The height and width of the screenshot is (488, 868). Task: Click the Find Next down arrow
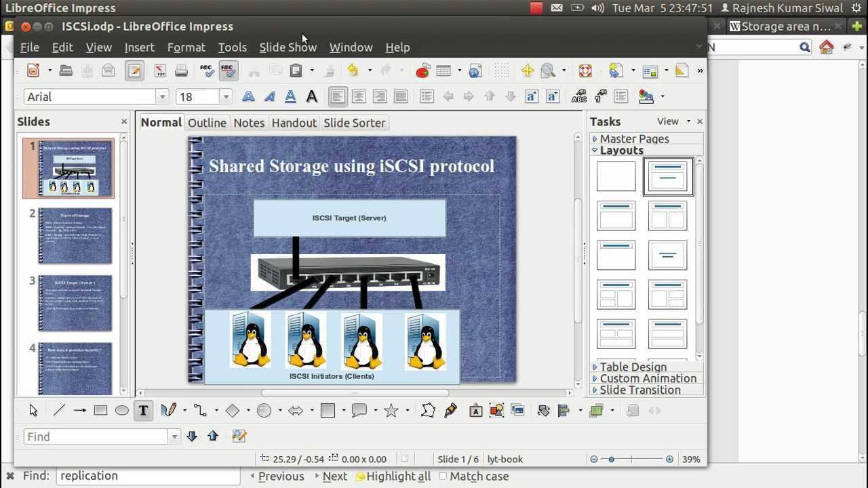(192, 436)
